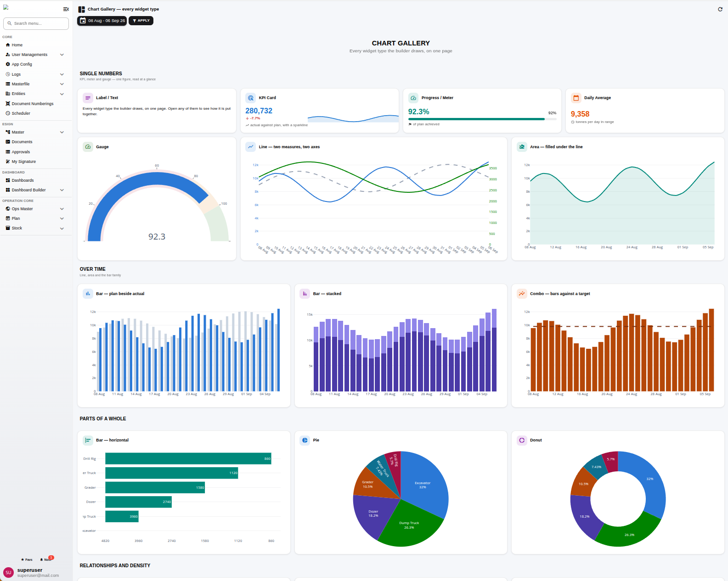Click the Daily Average calendar icon
The height and width of the screenshot is (581, 728).
576,98
